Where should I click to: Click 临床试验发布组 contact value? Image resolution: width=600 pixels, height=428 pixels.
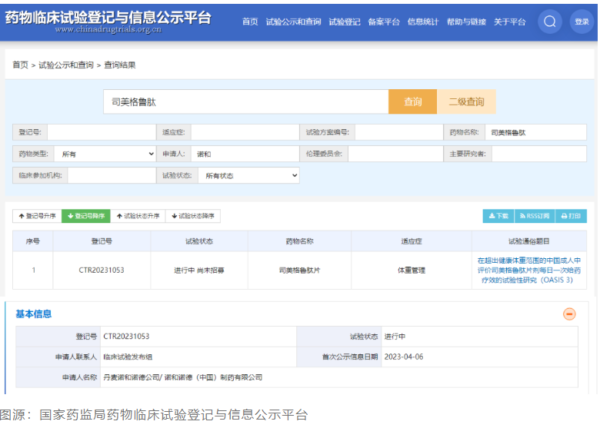pyautogui.click(x=127, y=357)
